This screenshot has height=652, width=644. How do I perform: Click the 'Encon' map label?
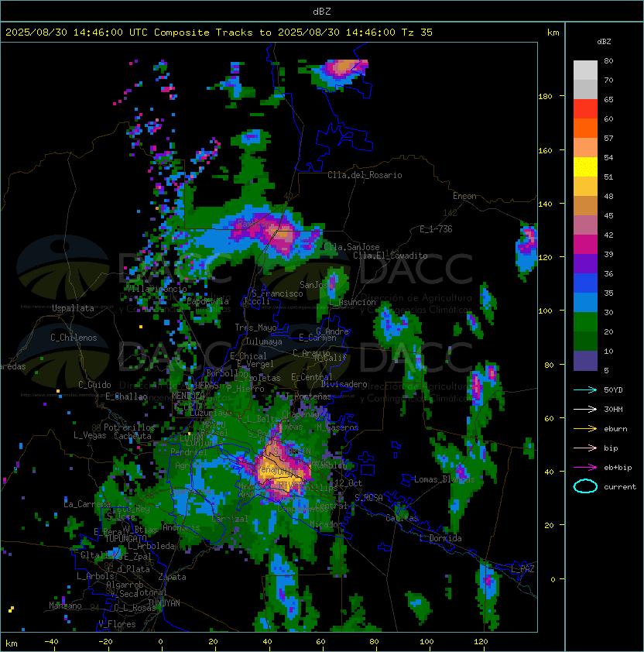tap(464, 196)
